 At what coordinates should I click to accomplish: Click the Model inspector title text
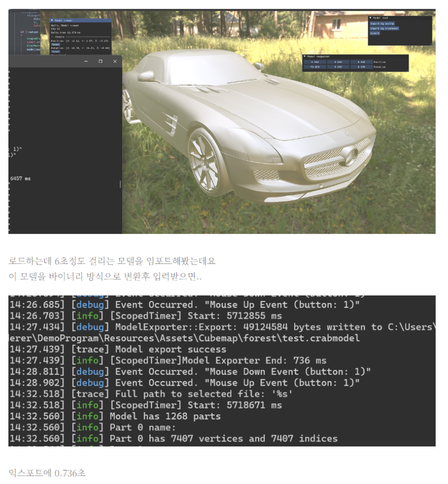318,56
